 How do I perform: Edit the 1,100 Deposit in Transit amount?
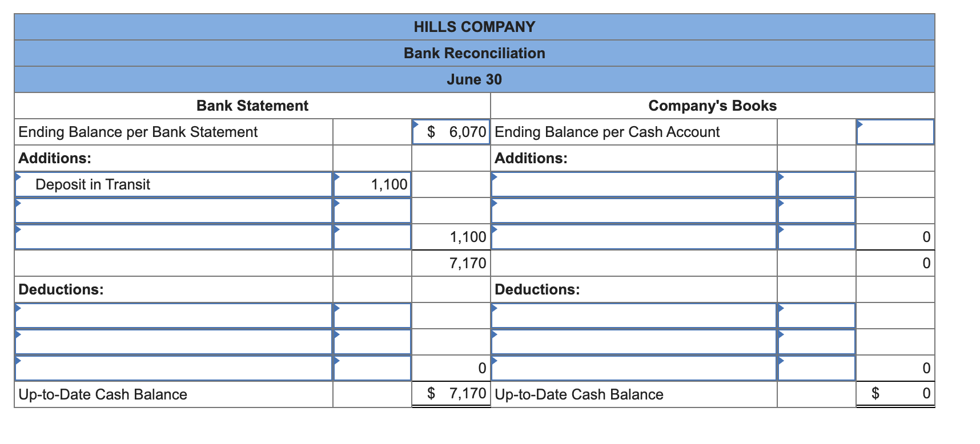point(372,184)
